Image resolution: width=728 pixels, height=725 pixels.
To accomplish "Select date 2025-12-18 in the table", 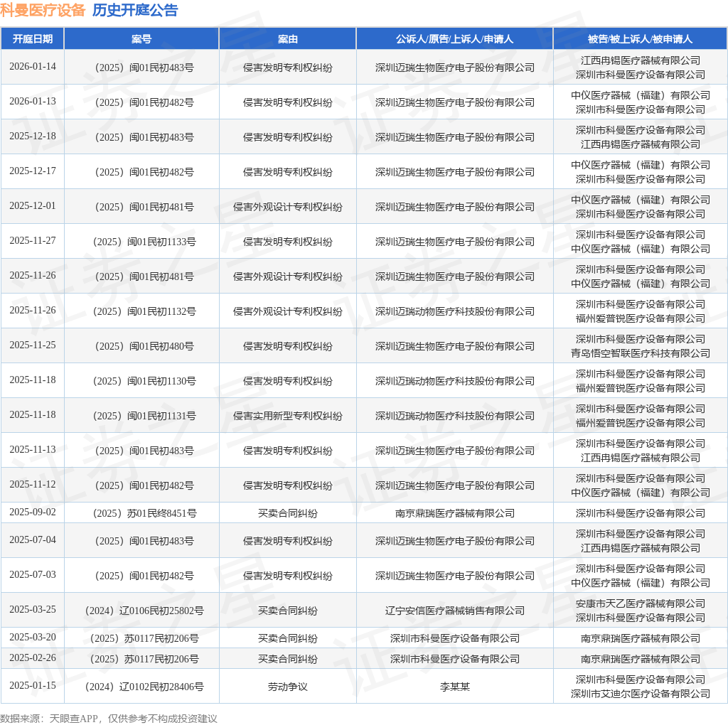I will (x=33, y=136).
